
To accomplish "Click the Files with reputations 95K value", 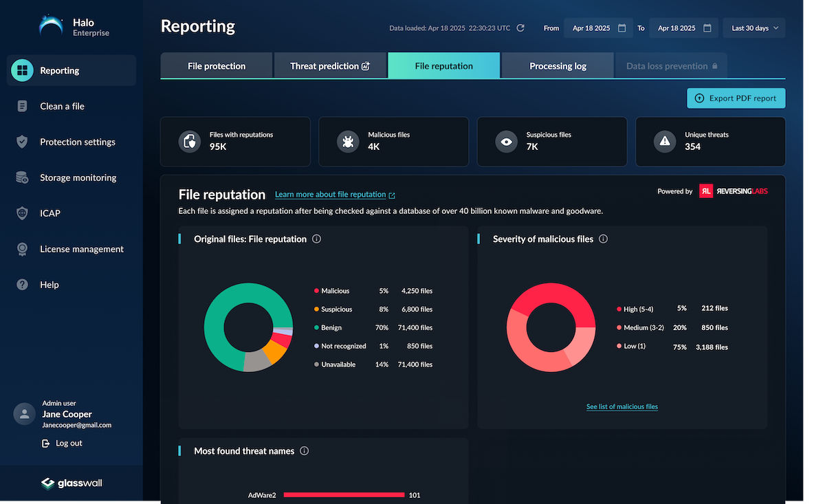I will click(219, 146).
